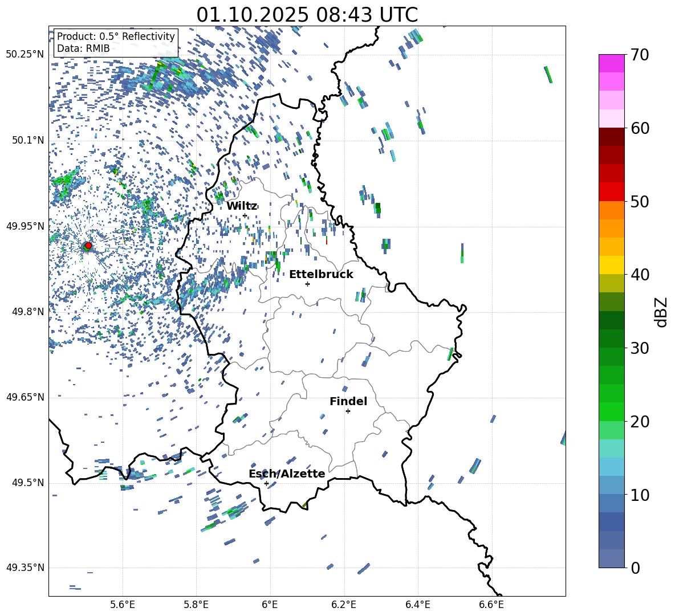Viewport: 675px width, 616px height.
Task: Click the red radar site marker
Action: point(88,246)
